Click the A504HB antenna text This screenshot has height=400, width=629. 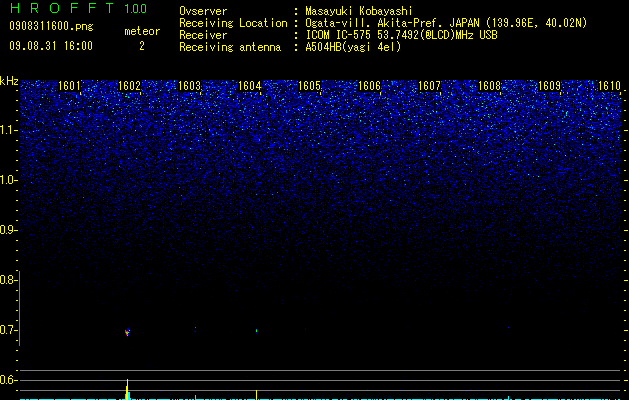coord(353,47)
